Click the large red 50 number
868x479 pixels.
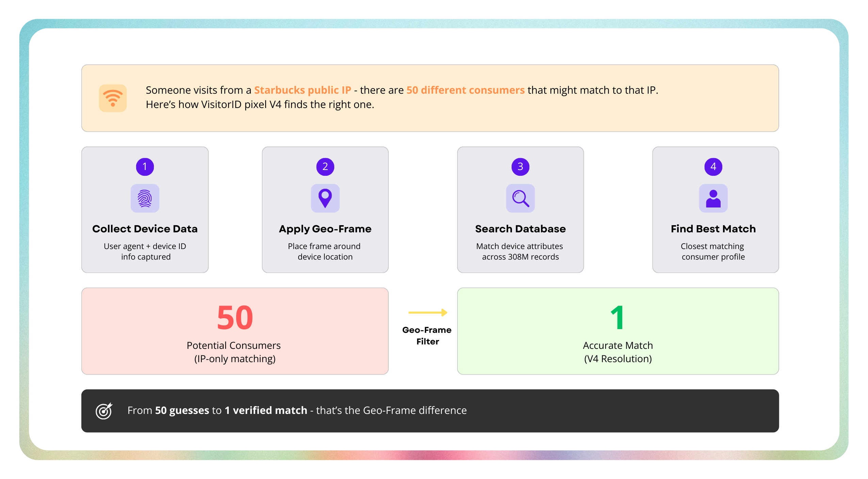(x=235, y=318)
